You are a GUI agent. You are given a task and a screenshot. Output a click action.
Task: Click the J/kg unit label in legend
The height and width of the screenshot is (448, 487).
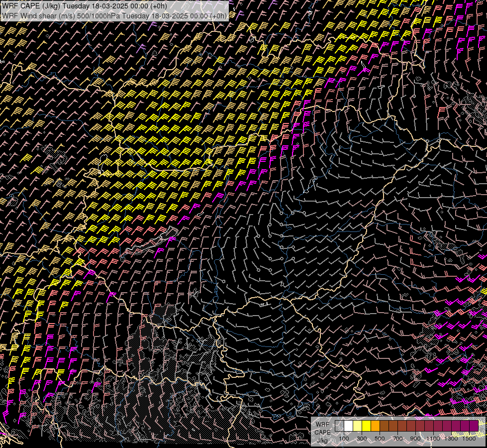pos(322,440)
